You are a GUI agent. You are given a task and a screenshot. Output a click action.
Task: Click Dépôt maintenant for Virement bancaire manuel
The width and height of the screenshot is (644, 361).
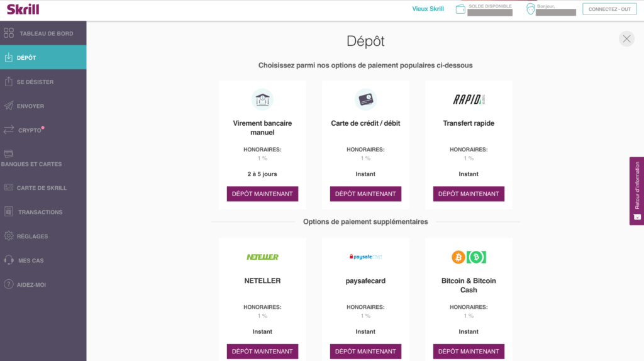(262, 194)
